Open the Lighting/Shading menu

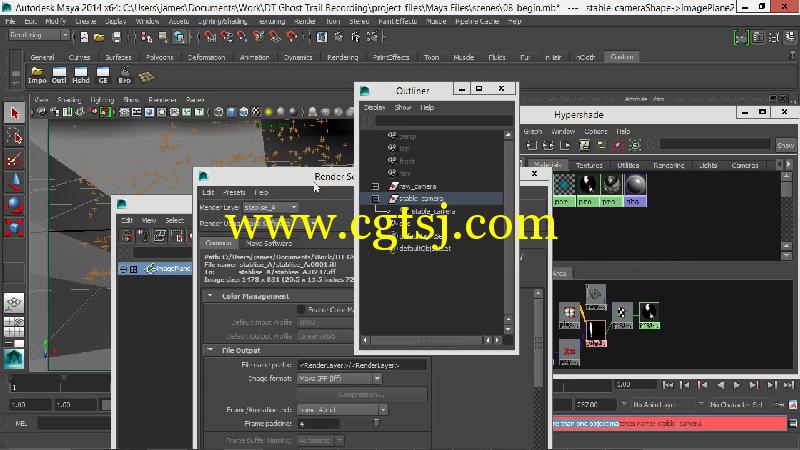pyautogui.click(x=222, y=21)
